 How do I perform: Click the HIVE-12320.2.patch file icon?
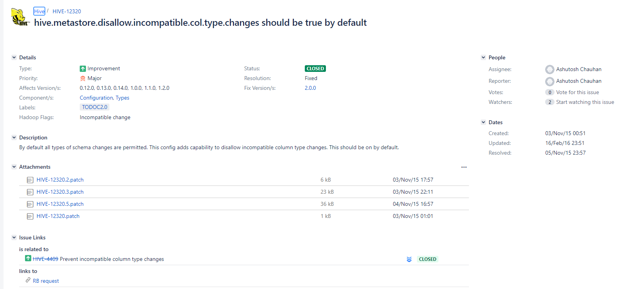[x=30, y=180]
